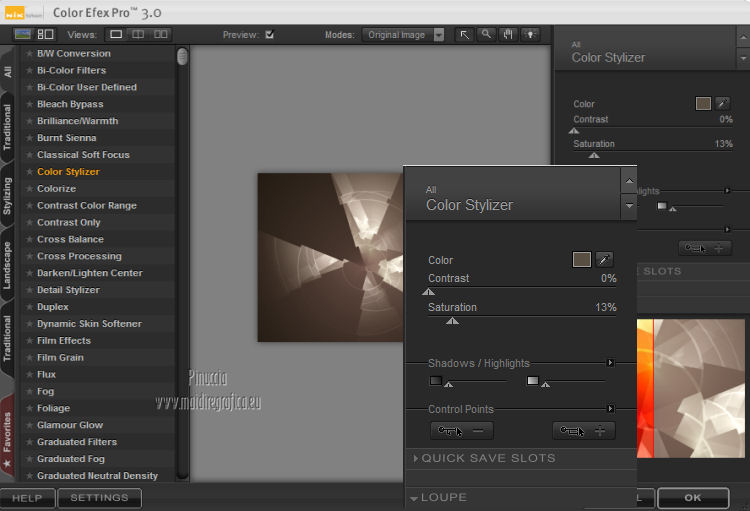Click the HELP button
The width and height of the screenshot is (750, 511).
pyautogui.click(x=27, y=498)
